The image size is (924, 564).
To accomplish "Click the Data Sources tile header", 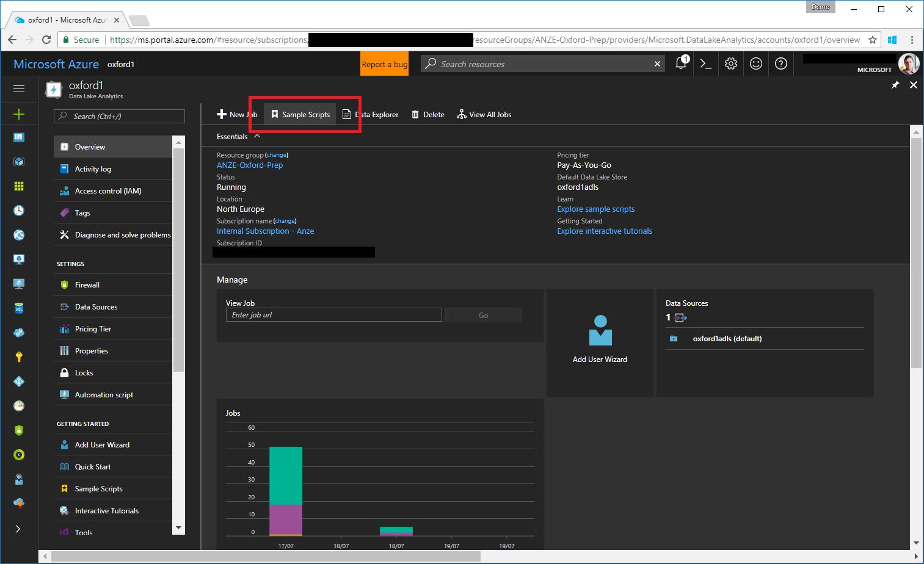I will tap(686, 303).
